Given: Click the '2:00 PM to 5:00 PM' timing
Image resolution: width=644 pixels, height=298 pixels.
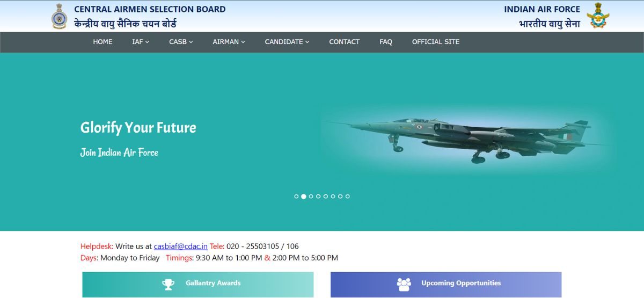Looking at the screenshot, I should pyautogui.click(x=305, y=258).
